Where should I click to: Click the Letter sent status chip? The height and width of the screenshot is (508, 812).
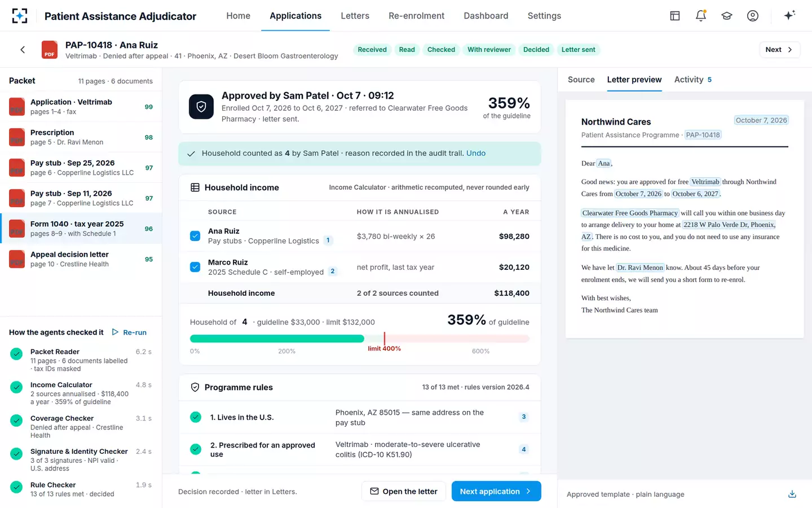click(x=579, y=50)
